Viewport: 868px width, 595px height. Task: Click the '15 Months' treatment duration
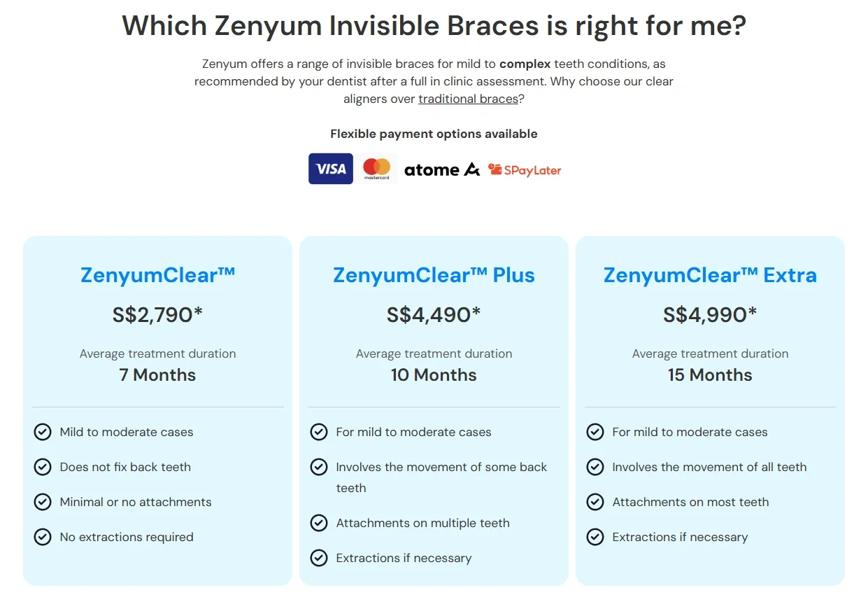[x=710, y=374]
